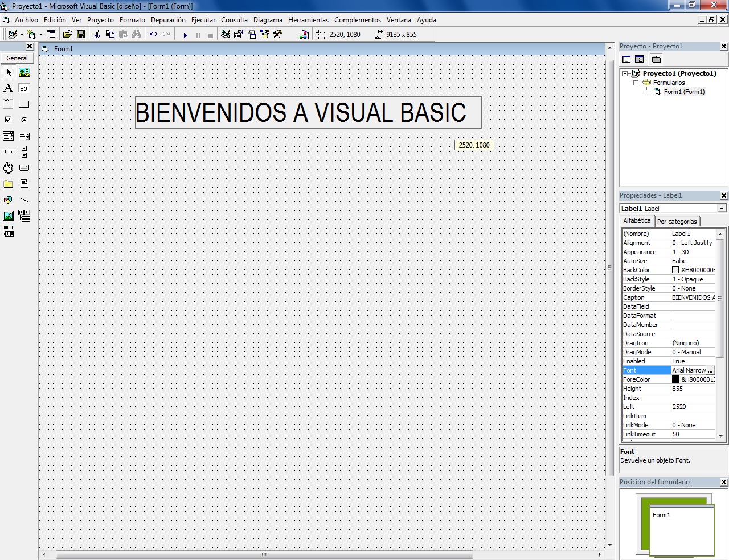Open the Formato menu
729x560 pixels.
click(132, 20)
